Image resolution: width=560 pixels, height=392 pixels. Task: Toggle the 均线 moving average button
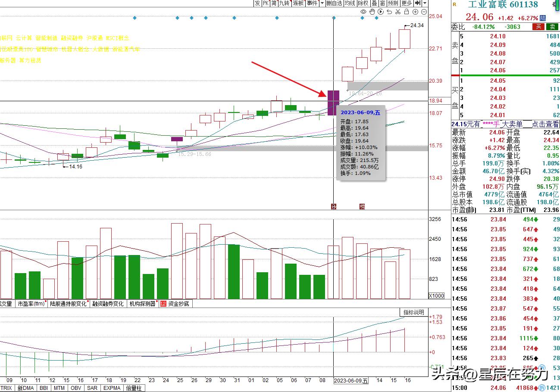click(x=350, y=3)
